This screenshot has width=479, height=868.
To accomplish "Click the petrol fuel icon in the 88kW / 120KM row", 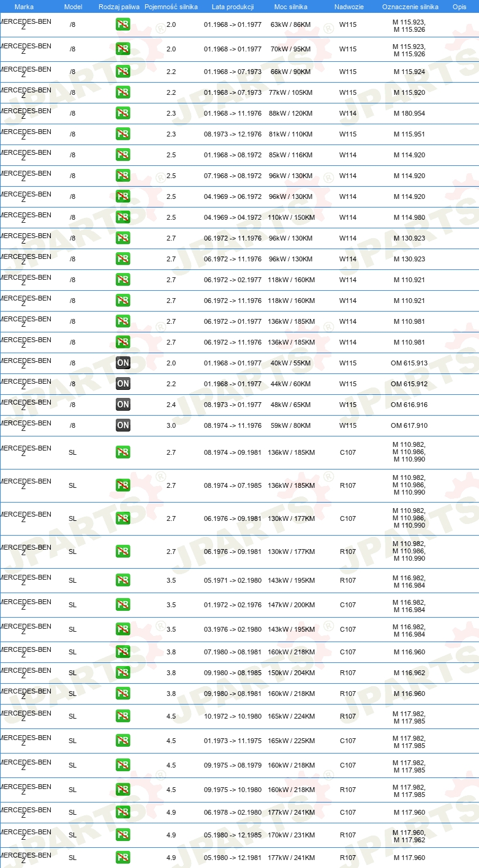I will (x=123, y=114).
